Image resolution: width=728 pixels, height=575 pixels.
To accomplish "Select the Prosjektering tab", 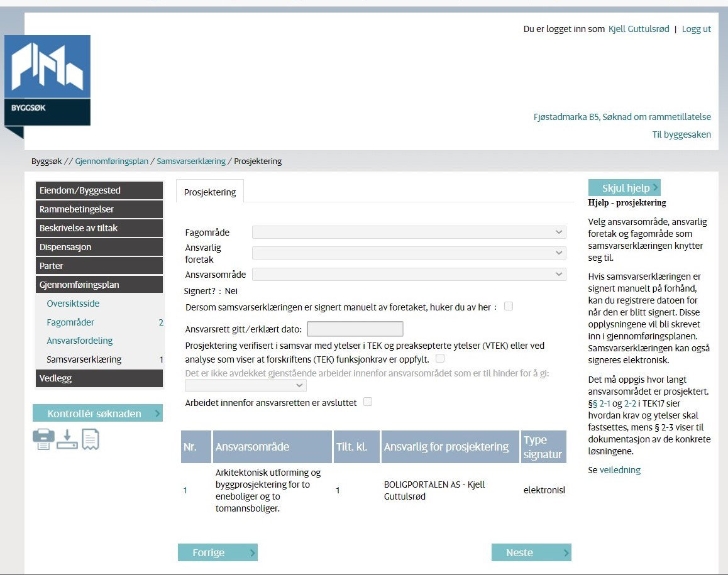I will coord(210,192).
